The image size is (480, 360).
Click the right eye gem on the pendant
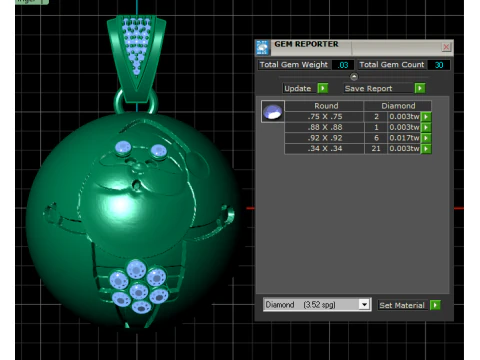(159, 150)
